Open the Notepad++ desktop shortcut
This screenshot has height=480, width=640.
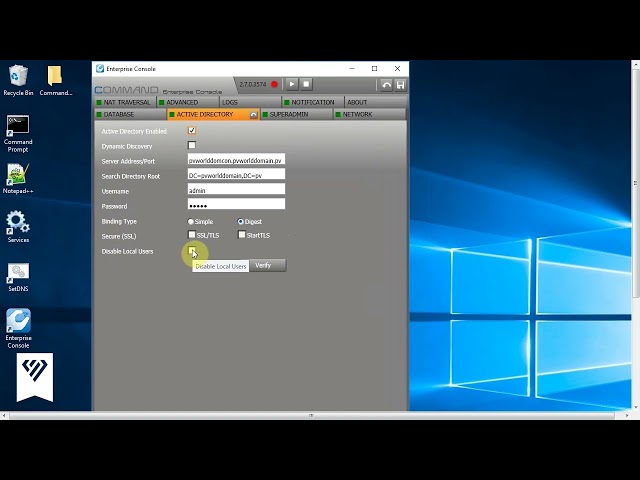(x=18, y=178)
